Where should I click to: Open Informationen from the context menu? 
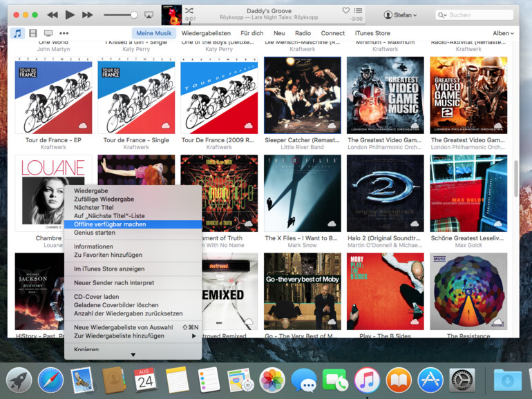[133, 246]
